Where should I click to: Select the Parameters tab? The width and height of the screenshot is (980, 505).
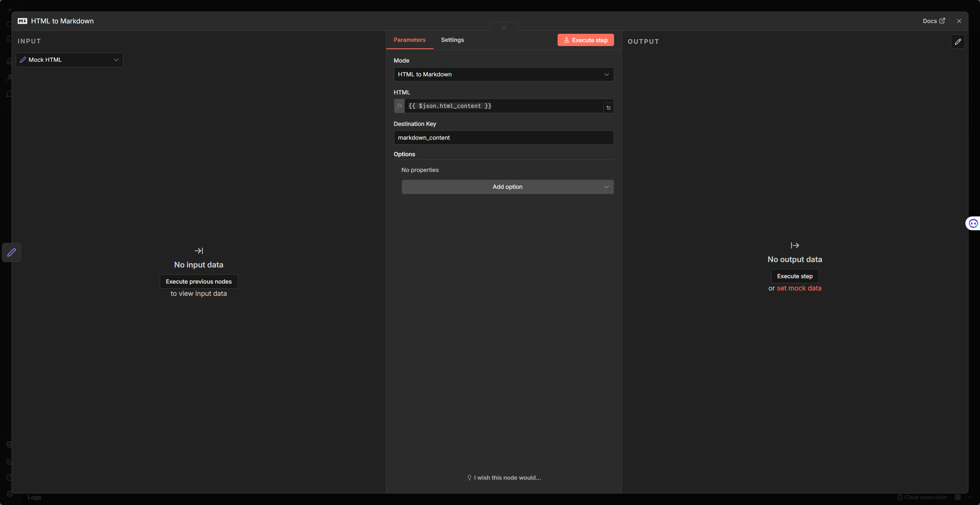(x=409, y=40)
